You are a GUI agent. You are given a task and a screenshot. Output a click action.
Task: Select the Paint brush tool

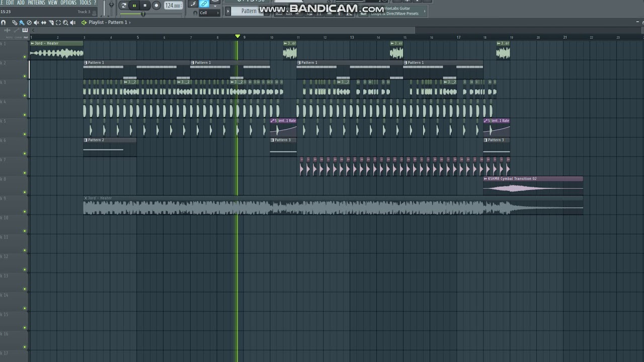point(22,23)
